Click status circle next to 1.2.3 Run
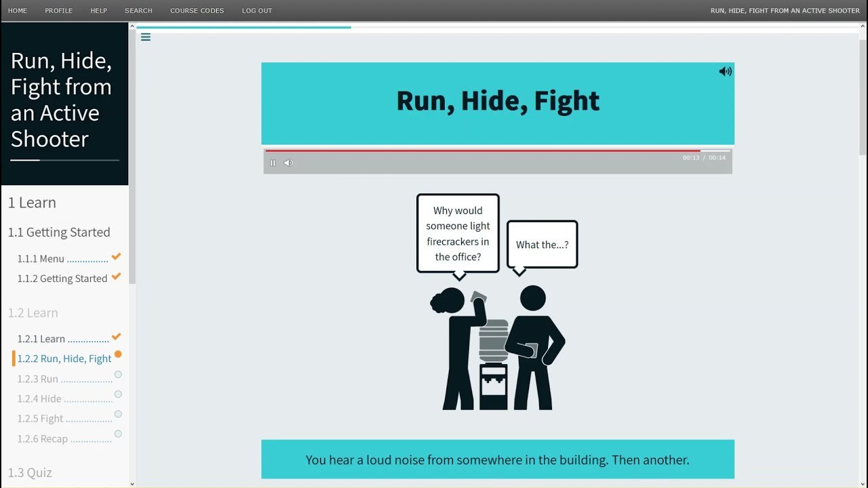 click(x=118, y=375)
